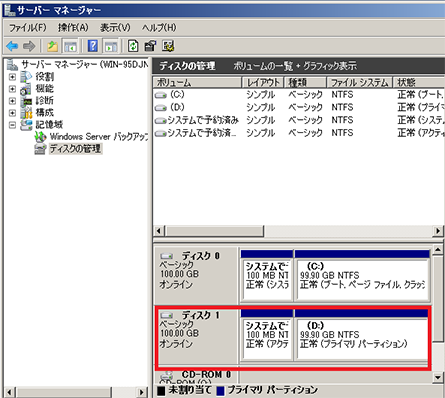The image size is (445, 398).
Task: Click the tree pane scroll left arrow
Action: pyautogui.click(x=9, y=392)
